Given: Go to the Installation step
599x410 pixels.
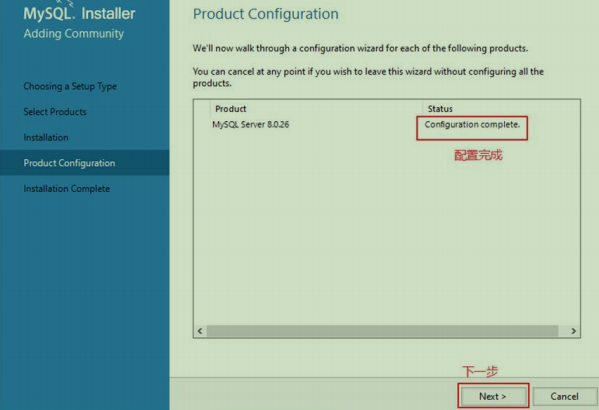Looking at the screenshot, I should coord(46,137).
